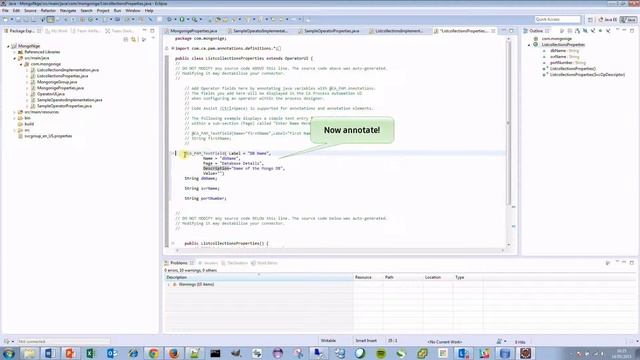Switch to the MongongeProperties.java editor tab
This screenshot has height=360, width=640.
[x=193, y=31]
